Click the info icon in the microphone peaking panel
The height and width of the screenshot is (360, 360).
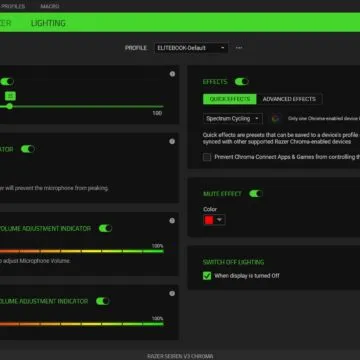[172, 141]
